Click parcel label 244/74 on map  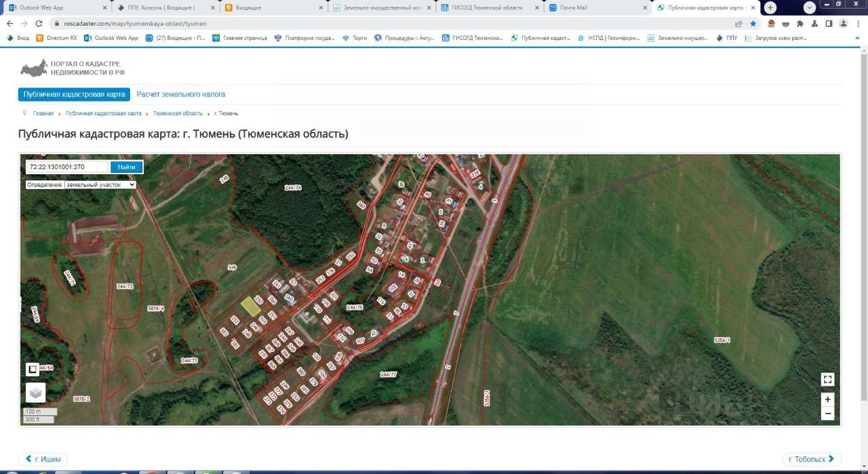tap(293, 187)
